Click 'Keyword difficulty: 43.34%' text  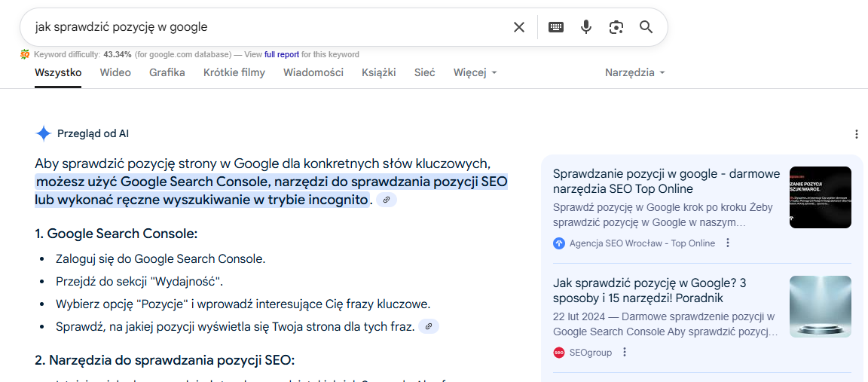coord(82,54)
